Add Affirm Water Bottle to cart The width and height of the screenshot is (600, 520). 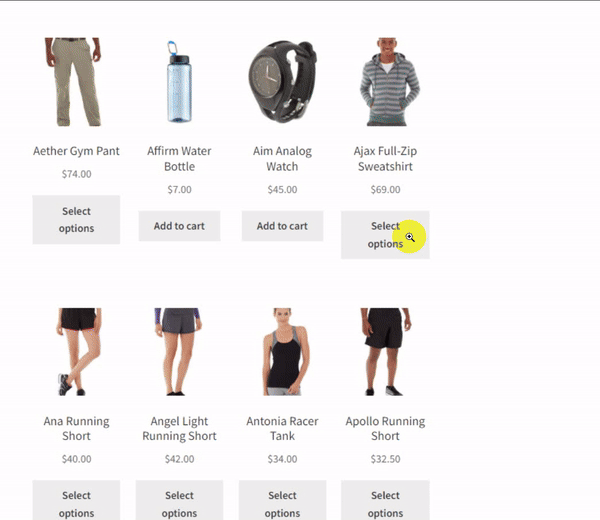click(x=179, y=226)
